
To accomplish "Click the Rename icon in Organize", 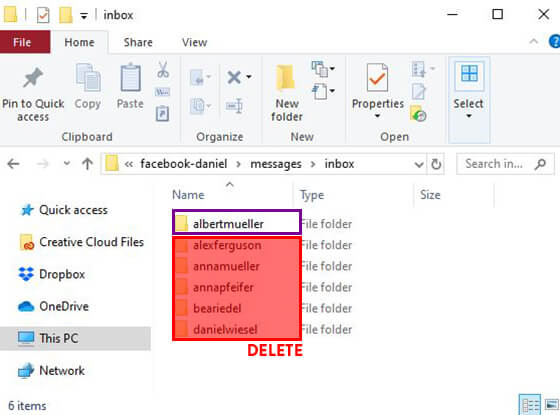I will [234, 106].
